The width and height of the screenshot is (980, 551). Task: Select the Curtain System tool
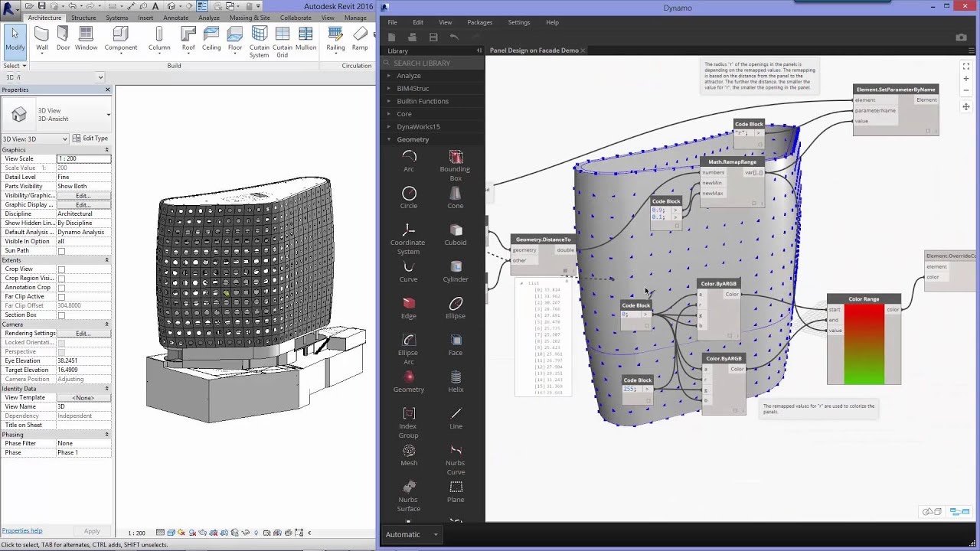point(259,42)
